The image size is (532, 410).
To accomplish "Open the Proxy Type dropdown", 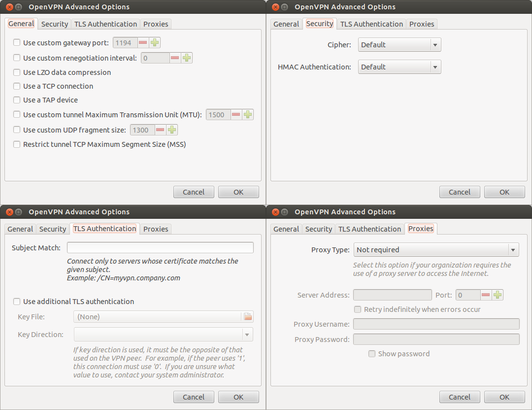I will point(436,250).
